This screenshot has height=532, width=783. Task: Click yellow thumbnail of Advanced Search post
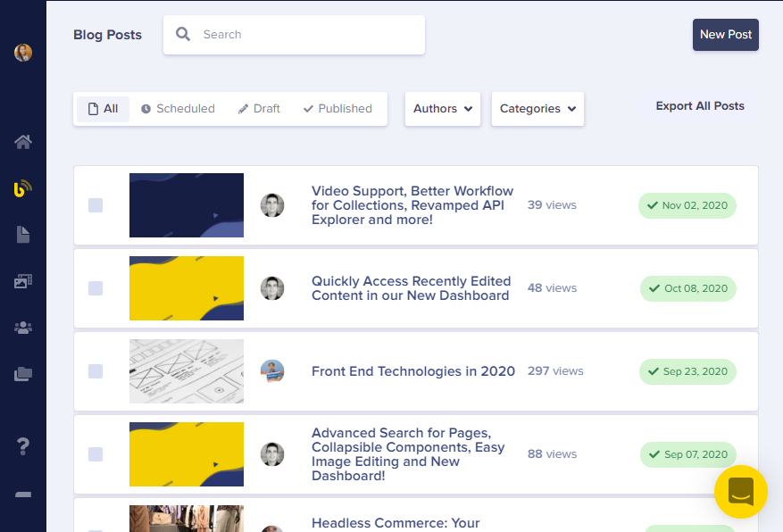coord(187,454)
